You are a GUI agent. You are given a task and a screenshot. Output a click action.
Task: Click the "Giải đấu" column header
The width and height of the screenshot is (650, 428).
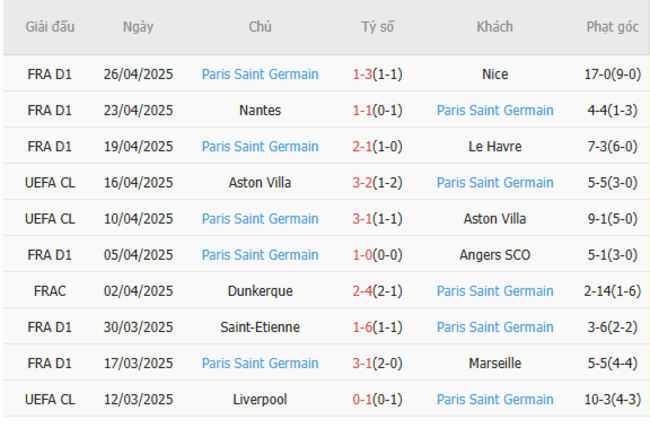pyautogui.click(x=50, y=27)
